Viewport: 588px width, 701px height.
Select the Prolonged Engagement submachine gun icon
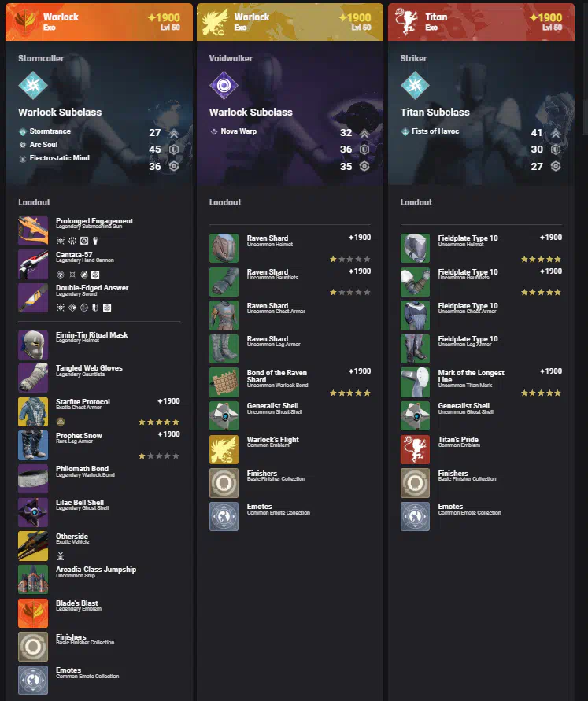(33, 231)
